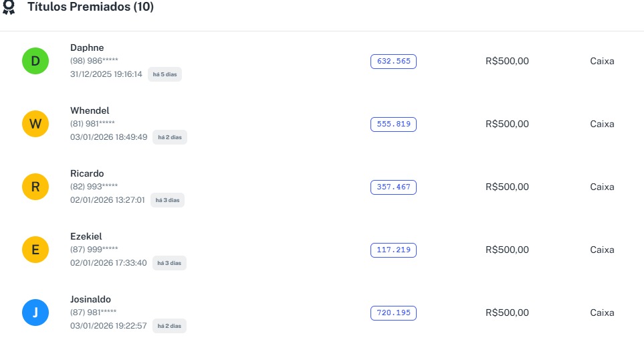Click the Títulos Premiados (10) heading
644x354 pixels.
90,7
